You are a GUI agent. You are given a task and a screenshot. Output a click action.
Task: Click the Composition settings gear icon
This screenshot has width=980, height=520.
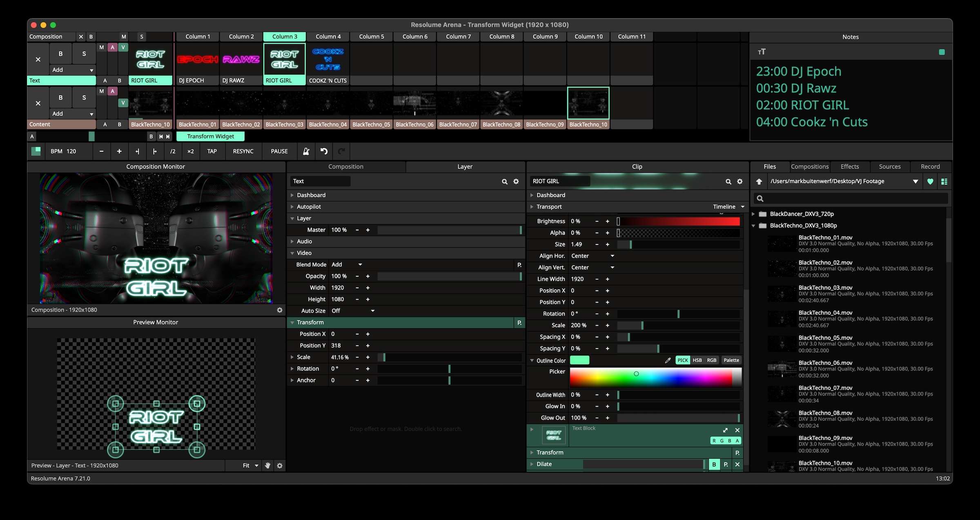280,310
